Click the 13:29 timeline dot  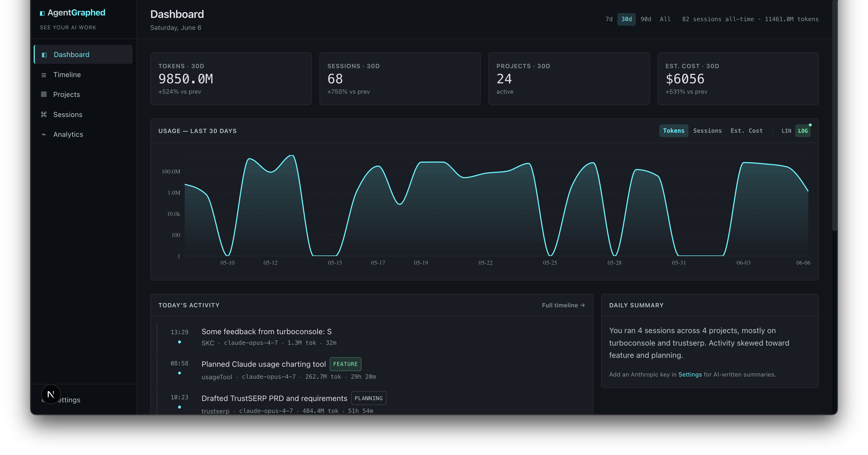[x=180, y=342]
